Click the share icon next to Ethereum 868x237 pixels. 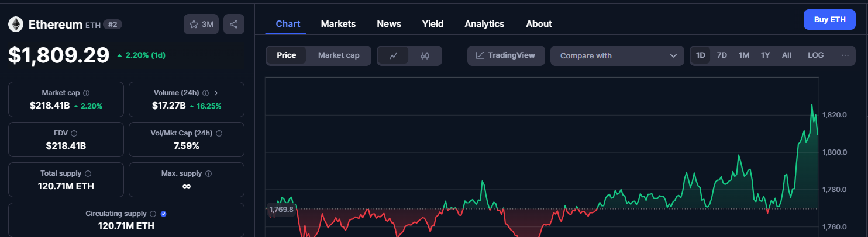pyautogui.click(x=234, y=24)
